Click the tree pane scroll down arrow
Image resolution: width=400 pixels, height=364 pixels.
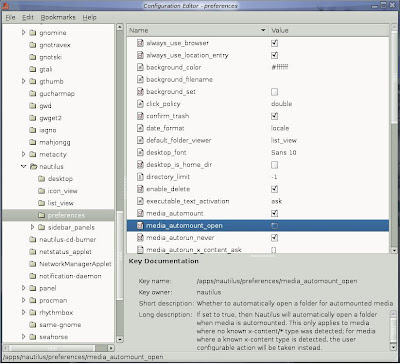120,339
